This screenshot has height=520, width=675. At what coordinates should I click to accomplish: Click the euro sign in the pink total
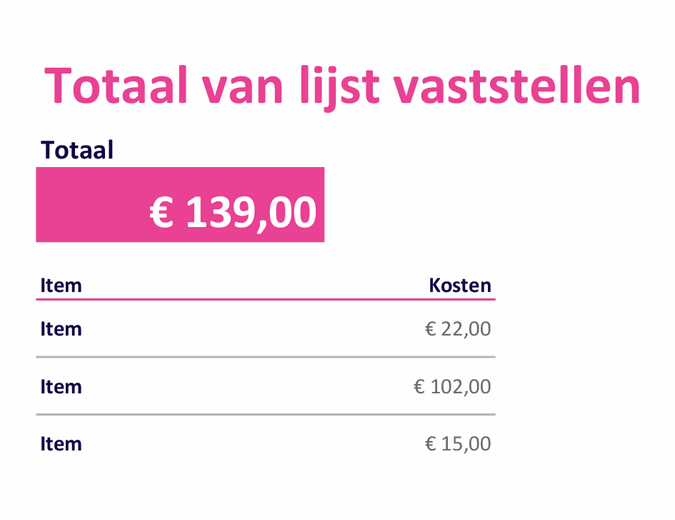162,212
